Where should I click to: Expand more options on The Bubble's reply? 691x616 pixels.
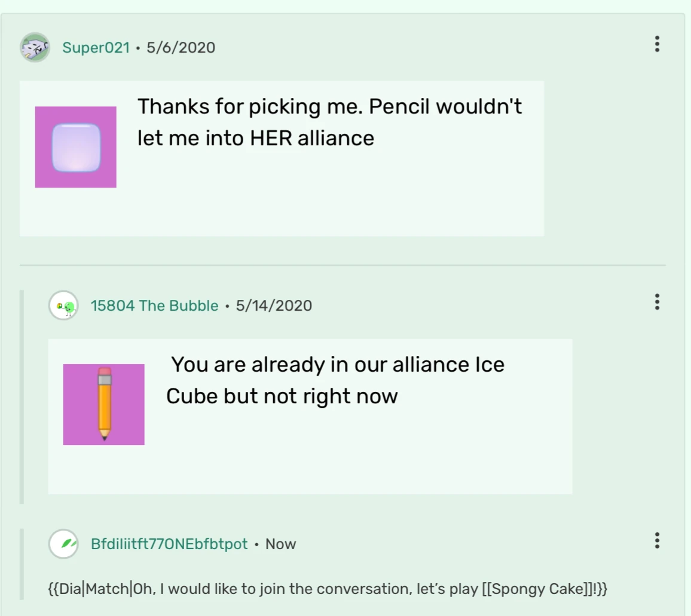point(657,302)
